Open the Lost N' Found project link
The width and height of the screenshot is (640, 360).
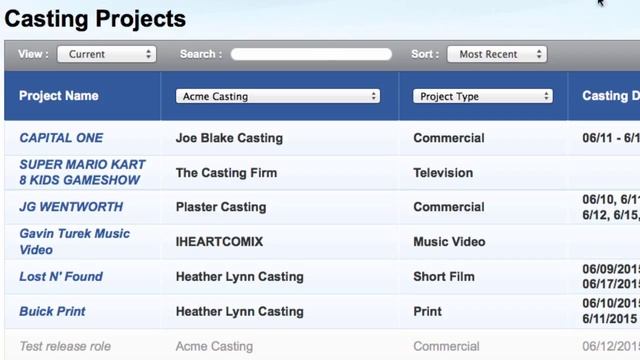point(61,276)
